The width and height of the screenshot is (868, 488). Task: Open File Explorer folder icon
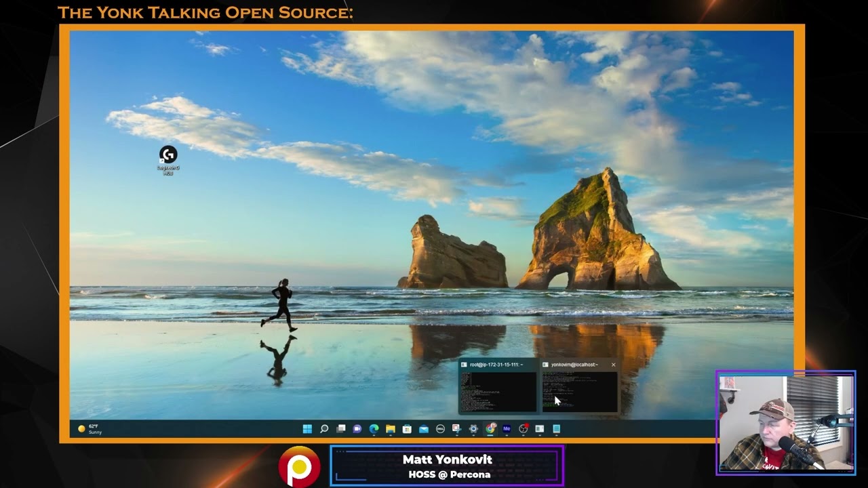pyautogui.click(x=391, y=428)
